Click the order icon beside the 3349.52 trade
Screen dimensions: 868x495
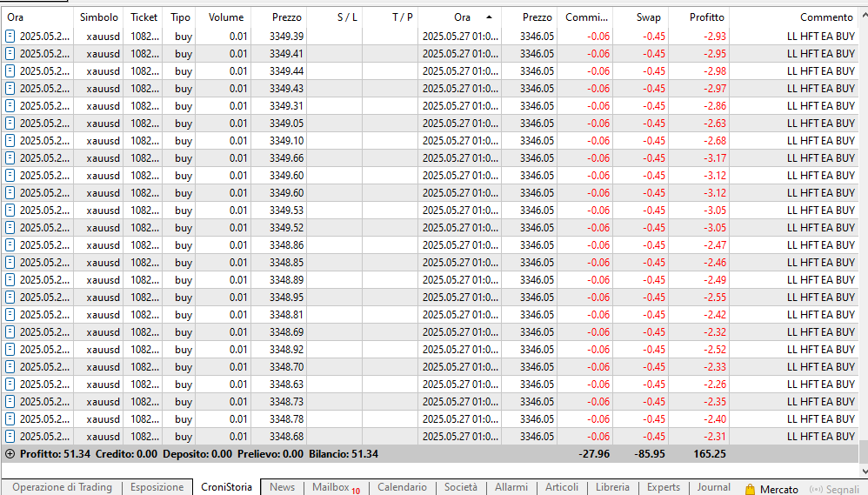coord(10,228)
